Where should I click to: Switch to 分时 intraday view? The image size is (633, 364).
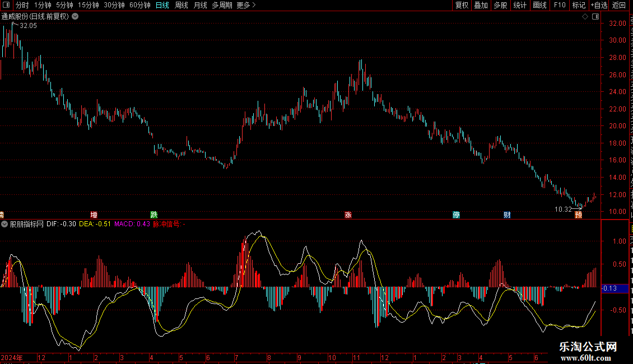(22, 5)
